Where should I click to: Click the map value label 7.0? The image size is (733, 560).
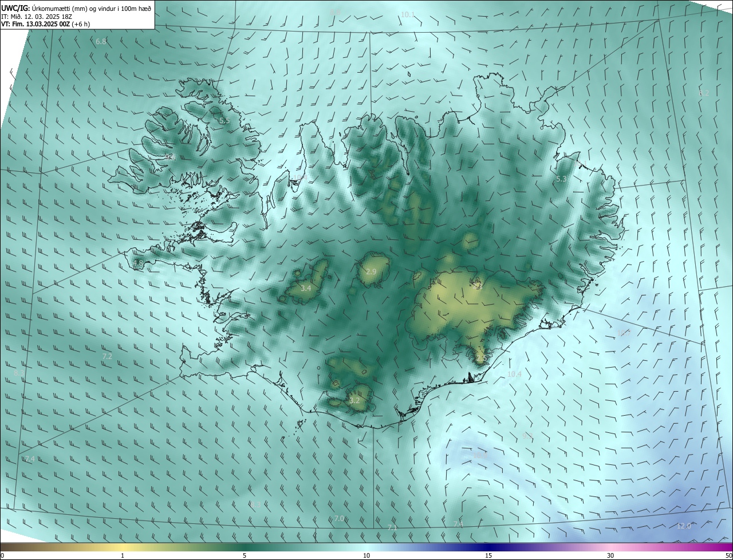(340, 518)
